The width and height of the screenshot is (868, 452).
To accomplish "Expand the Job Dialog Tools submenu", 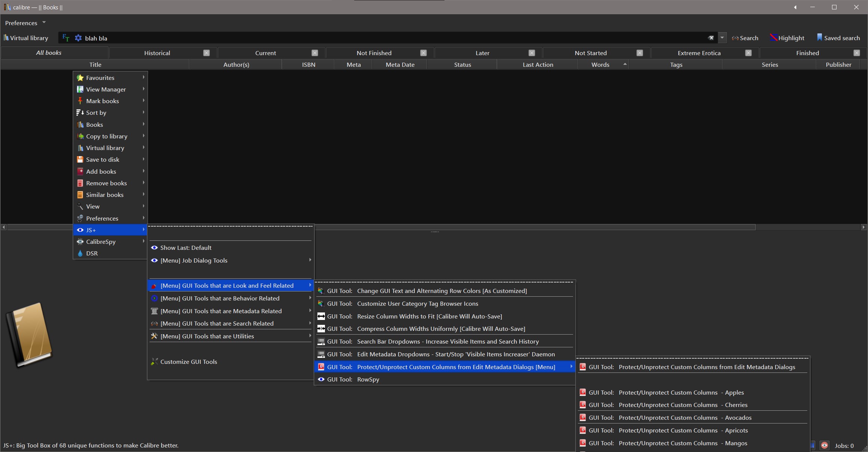I will 194,260.
